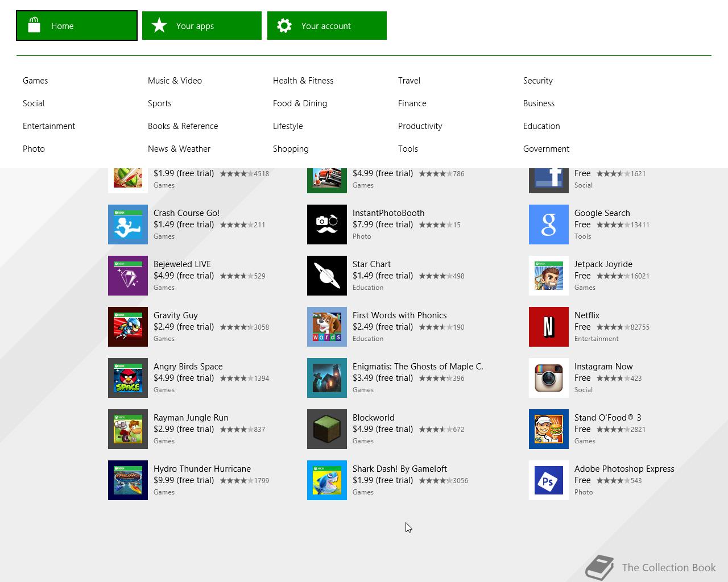The height and width of the screenshot is (582, 728).
Task: Open Your account tab
Action: point(327,26)
